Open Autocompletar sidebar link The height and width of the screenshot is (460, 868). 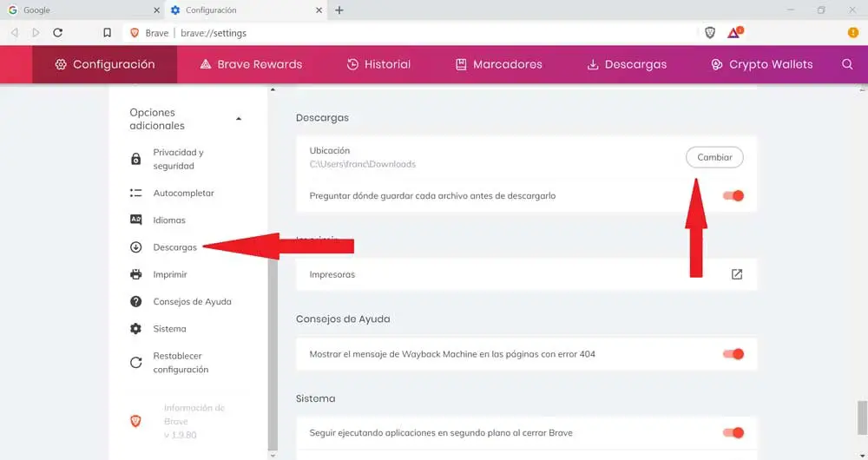[x=183, y=193]
